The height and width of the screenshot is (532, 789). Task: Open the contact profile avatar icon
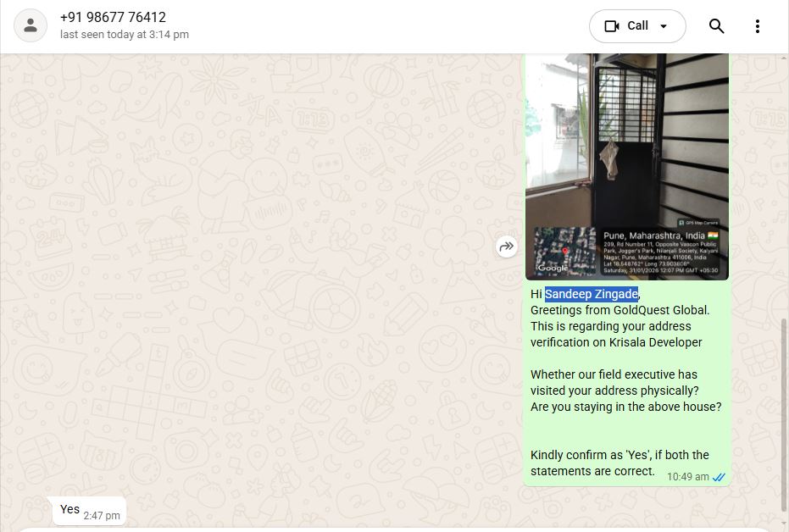(31, 25)
